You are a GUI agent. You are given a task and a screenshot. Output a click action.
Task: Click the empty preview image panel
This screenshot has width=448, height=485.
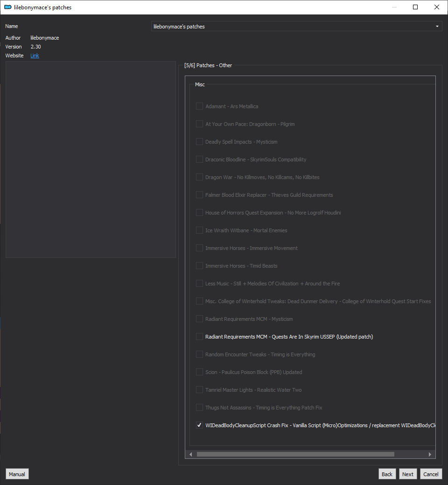tap(91, 159)
